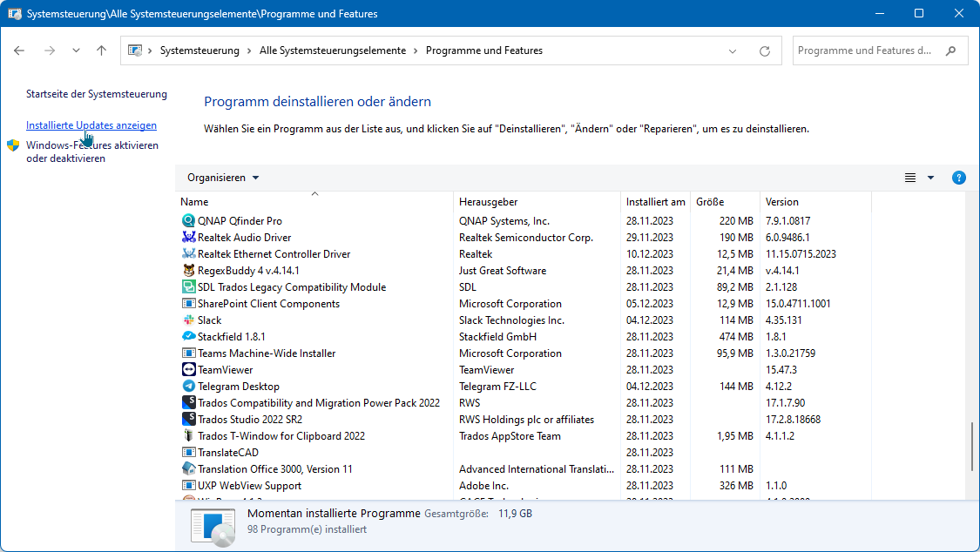Open the blue help question mark icon

[x=958, y=178]
